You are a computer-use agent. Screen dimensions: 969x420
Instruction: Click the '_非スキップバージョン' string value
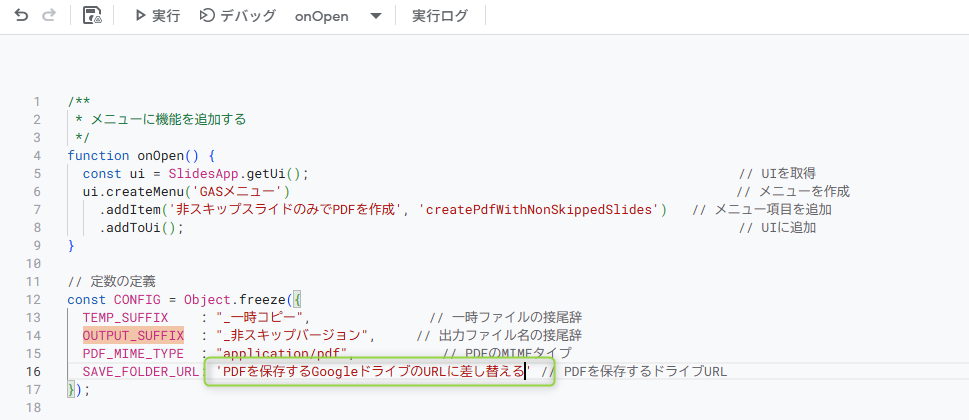293,335
